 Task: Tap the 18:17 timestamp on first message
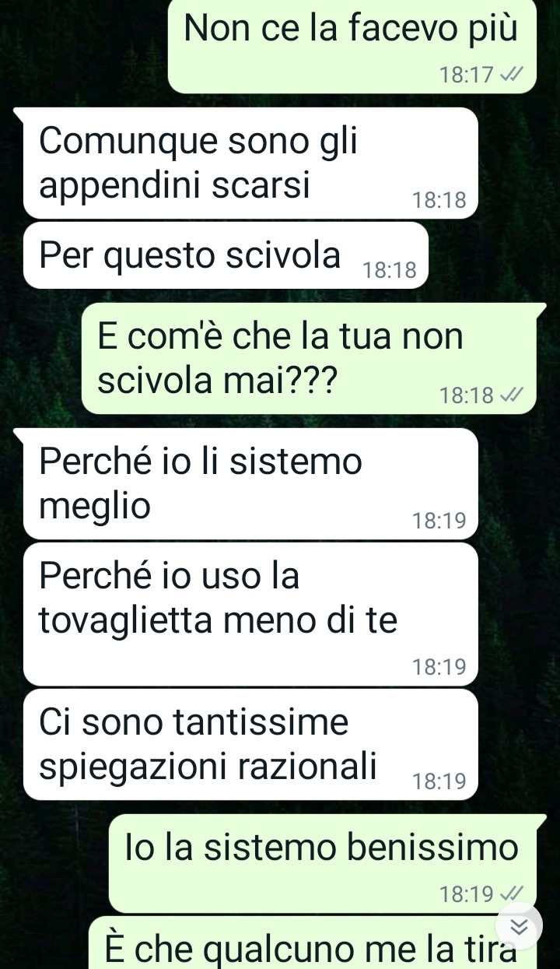[466, 75]
